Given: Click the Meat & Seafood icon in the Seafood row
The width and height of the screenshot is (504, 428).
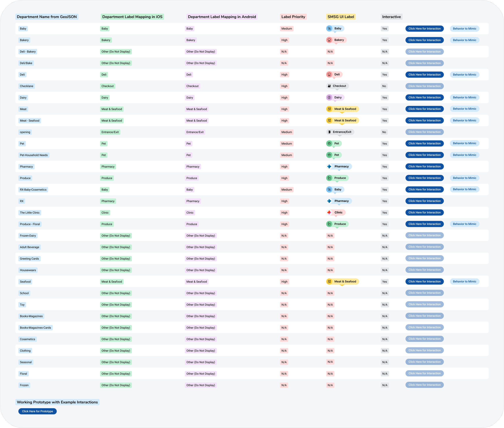Looking at the screenshot, I should [x=329, y=281].
